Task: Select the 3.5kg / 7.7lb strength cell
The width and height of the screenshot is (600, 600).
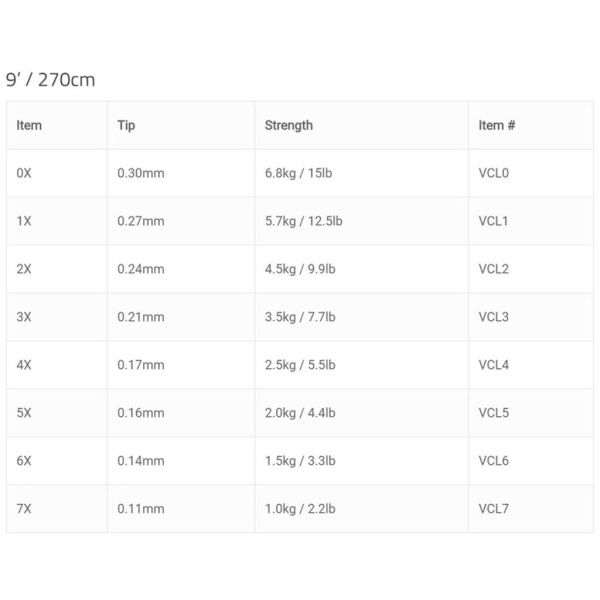Action: click(300, 317)
